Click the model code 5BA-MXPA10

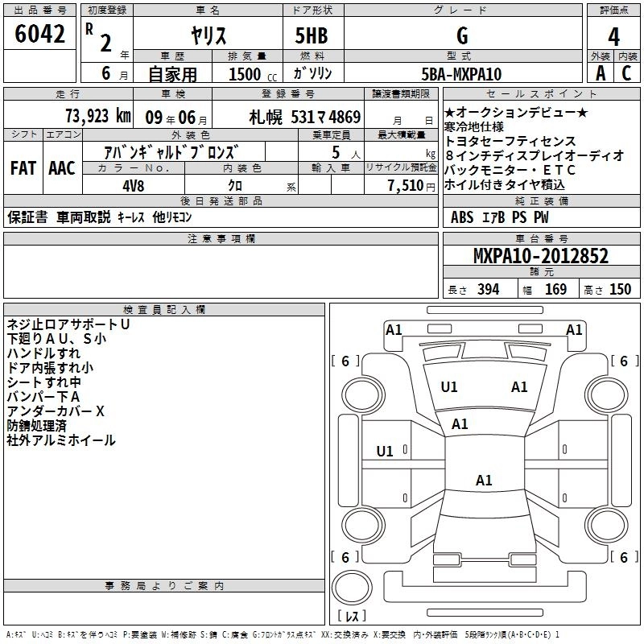point(461,74)
